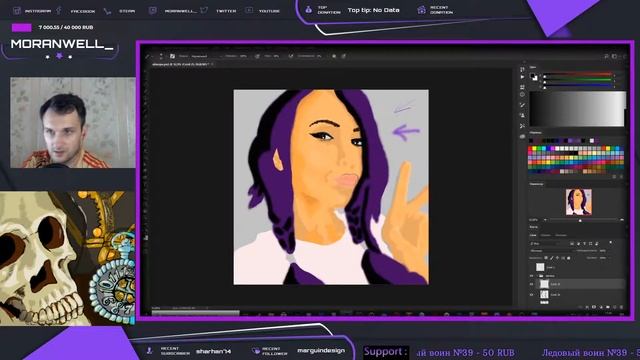The height and width of the screenshot is (360, 640).
Task: Adjust the red channel slider in Color panel
Action: tap(577, 74)
